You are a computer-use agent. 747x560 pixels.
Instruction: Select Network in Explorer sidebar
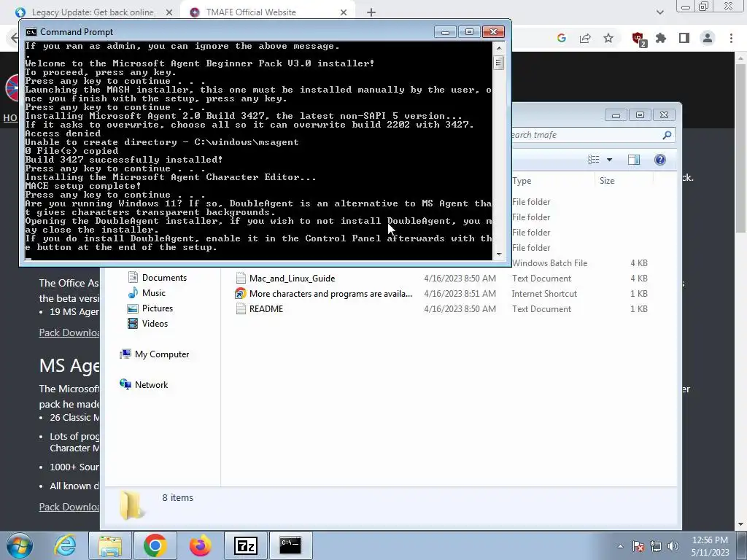pos(144,385)
